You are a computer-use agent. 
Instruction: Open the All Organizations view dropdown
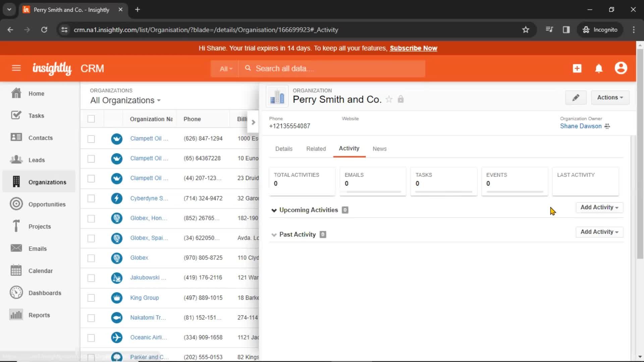click(125, 100)
